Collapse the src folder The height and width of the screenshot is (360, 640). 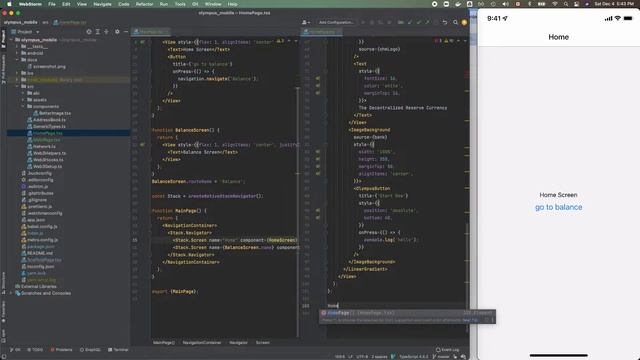pos(17,87)
